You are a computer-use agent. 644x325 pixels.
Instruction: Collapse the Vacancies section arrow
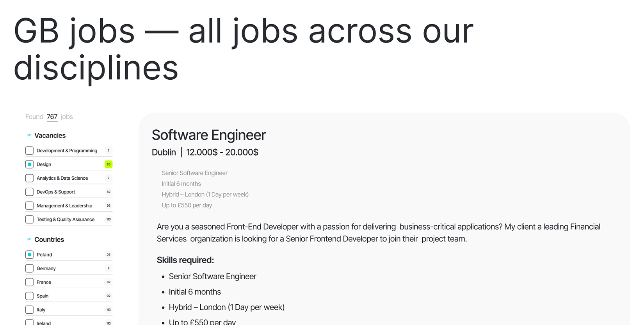[x=29, y=136]
